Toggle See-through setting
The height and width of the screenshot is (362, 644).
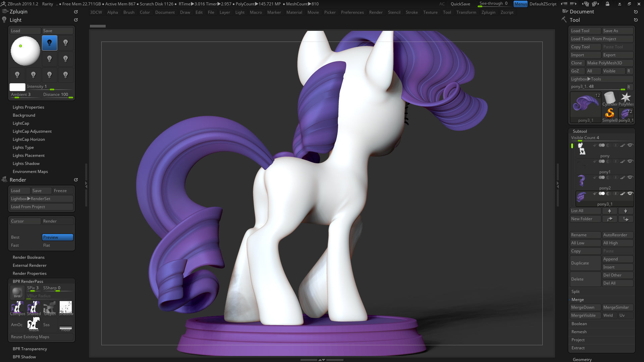click(x=494, y=4)
